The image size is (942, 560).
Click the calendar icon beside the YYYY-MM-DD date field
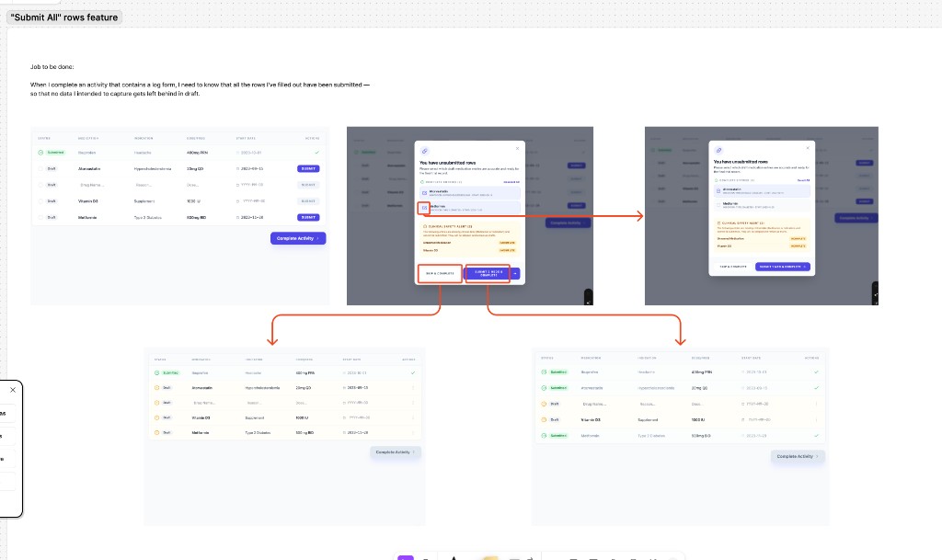click(x=238, y=185)
